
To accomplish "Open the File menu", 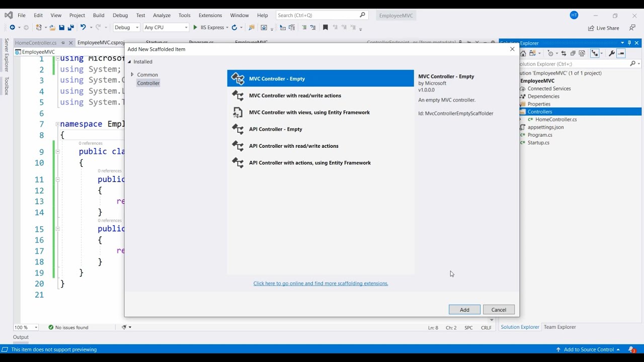I will pos(22,15).
